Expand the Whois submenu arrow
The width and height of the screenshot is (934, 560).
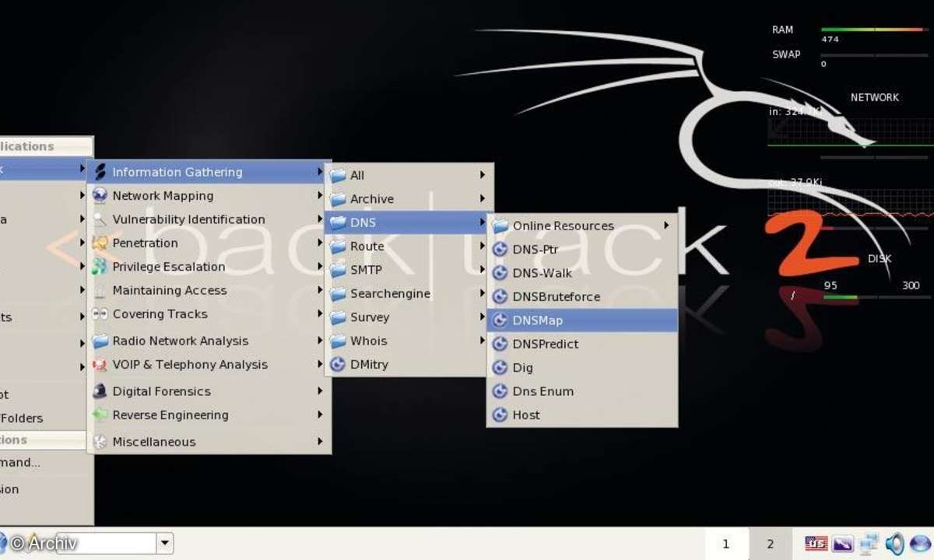pyautogui.click(x=483, y=341)
